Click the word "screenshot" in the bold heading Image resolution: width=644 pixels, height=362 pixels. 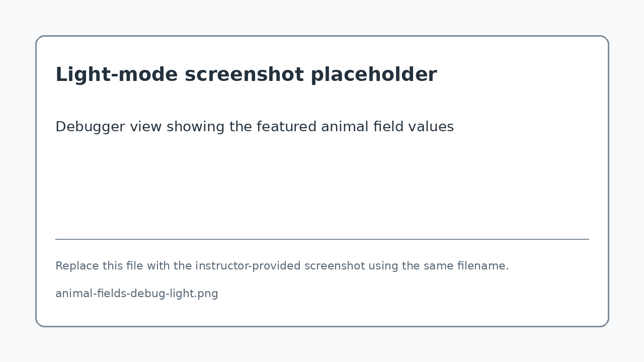(244, 74)
